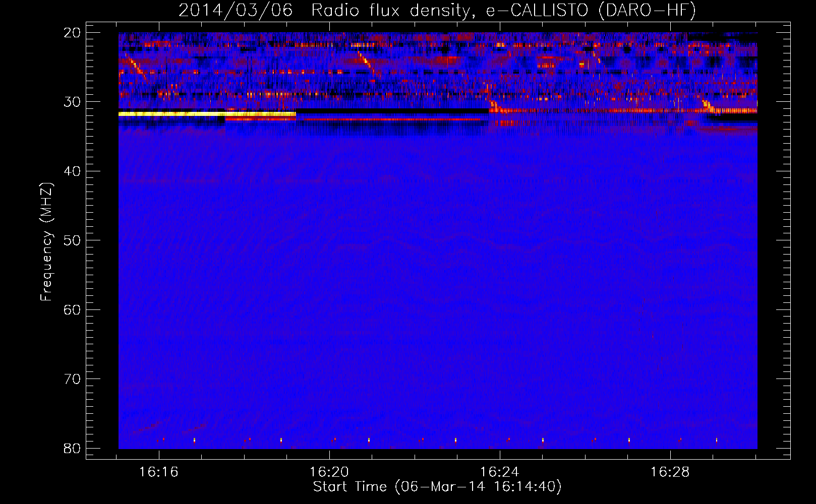
Task: Click the 50 MHz frequency tick label
Action: [73, 240]
